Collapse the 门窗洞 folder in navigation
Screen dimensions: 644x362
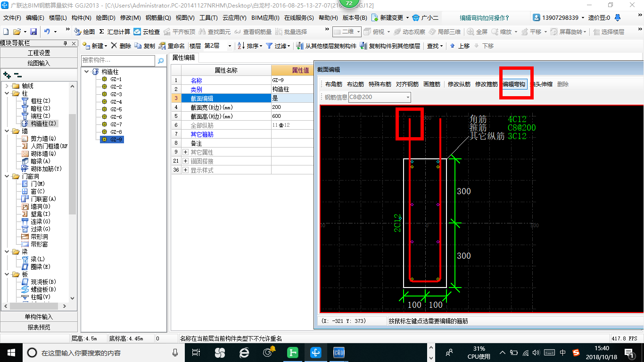pyautogui.click(x=7, y=176)
